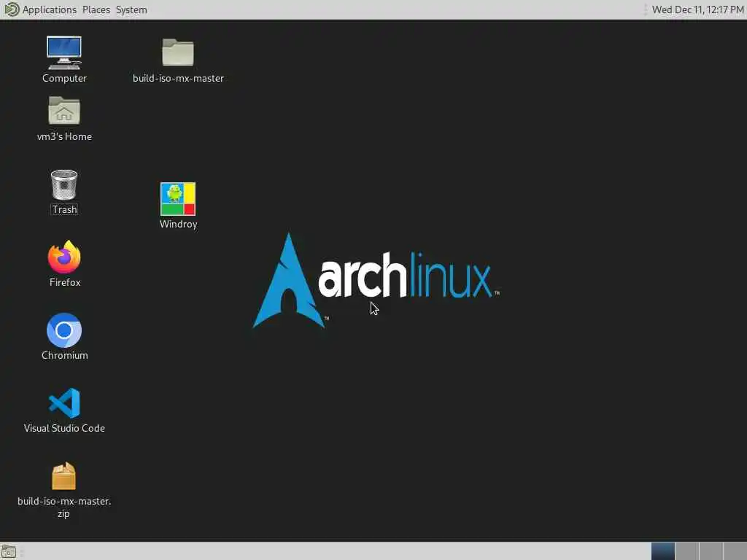Select the build-iso-mx-master.zip archive icon

64,475
